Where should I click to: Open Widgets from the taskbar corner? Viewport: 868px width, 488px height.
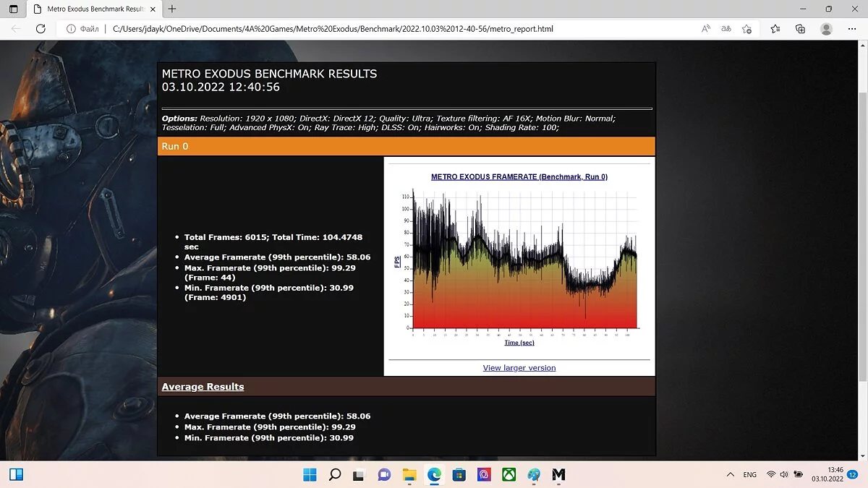(x=16, y=474)
